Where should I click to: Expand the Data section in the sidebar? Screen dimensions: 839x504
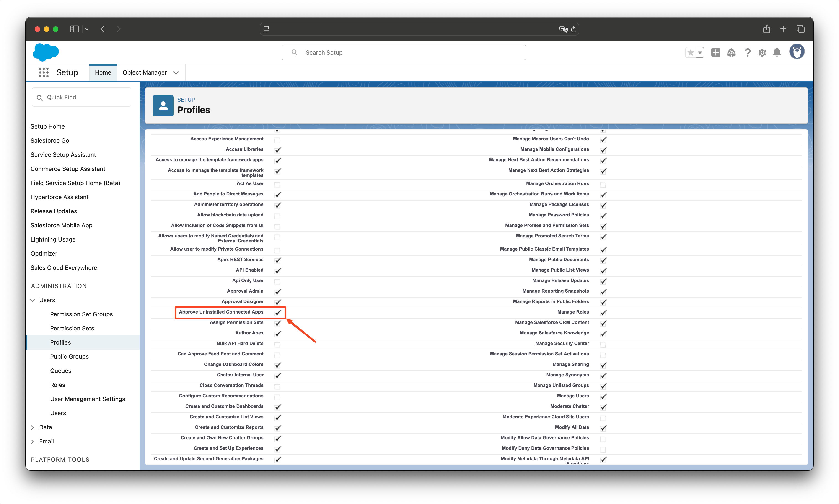coord(33,427)
